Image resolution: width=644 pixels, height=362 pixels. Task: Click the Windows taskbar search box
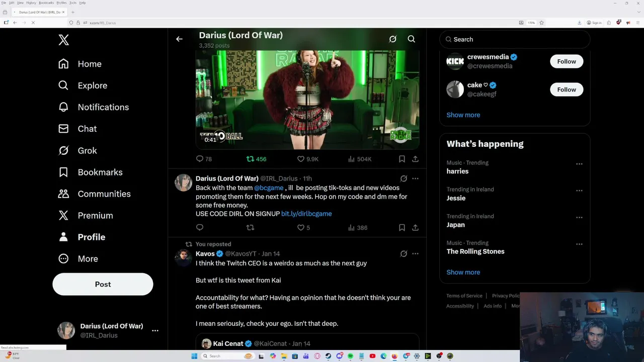(228, 356)
